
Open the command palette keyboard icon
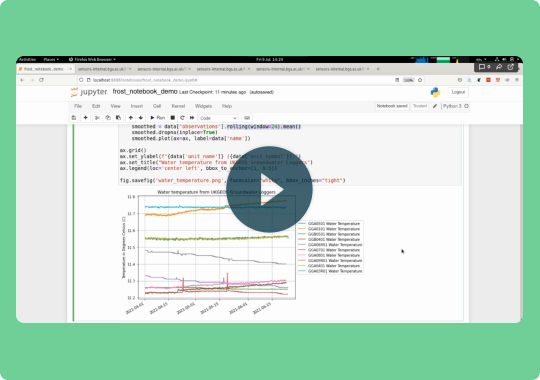[x=247, y=118]
